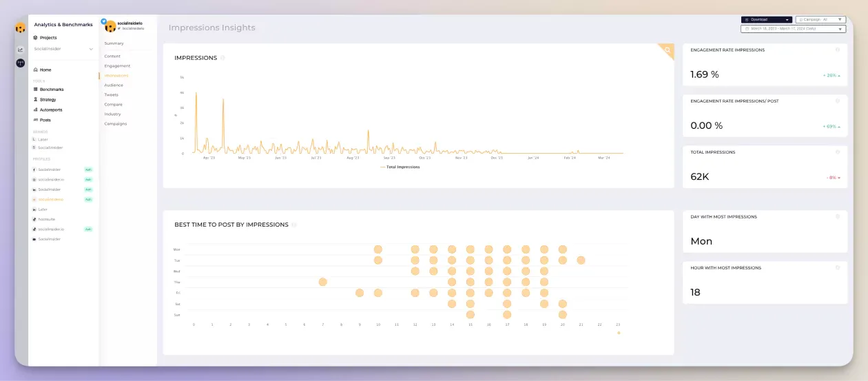Select the Impressions tab

(x=116, y=75)
